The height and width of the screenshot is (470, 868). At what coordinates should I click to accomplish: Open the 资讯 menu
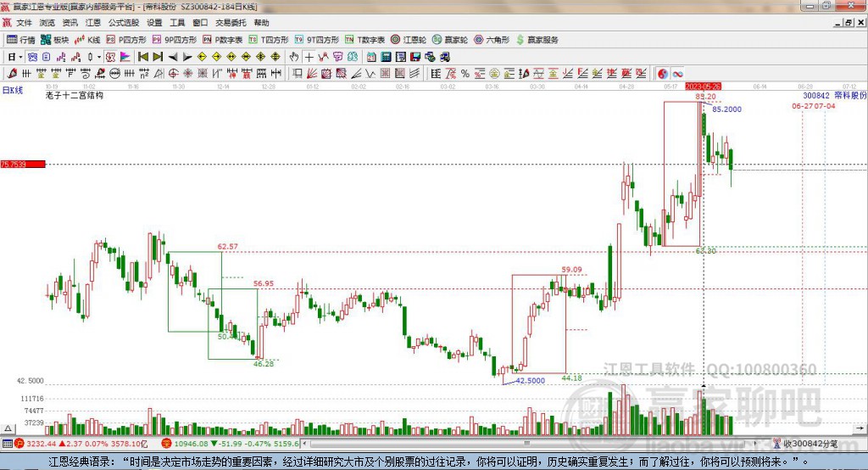pos(70,23)
